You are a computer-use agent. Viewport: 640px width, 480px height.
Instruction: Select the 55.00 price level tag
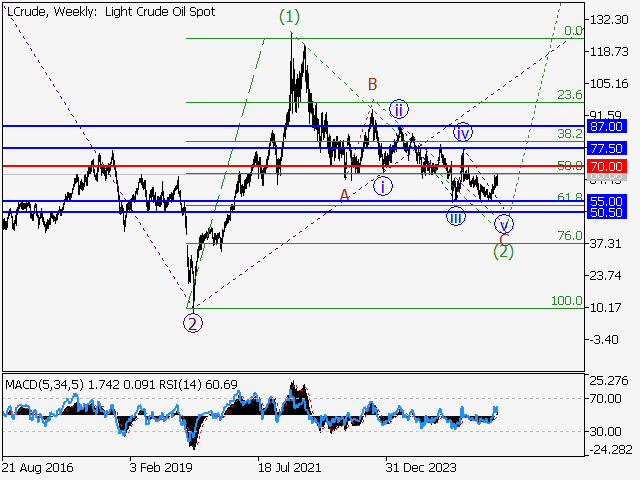point(606,201)
